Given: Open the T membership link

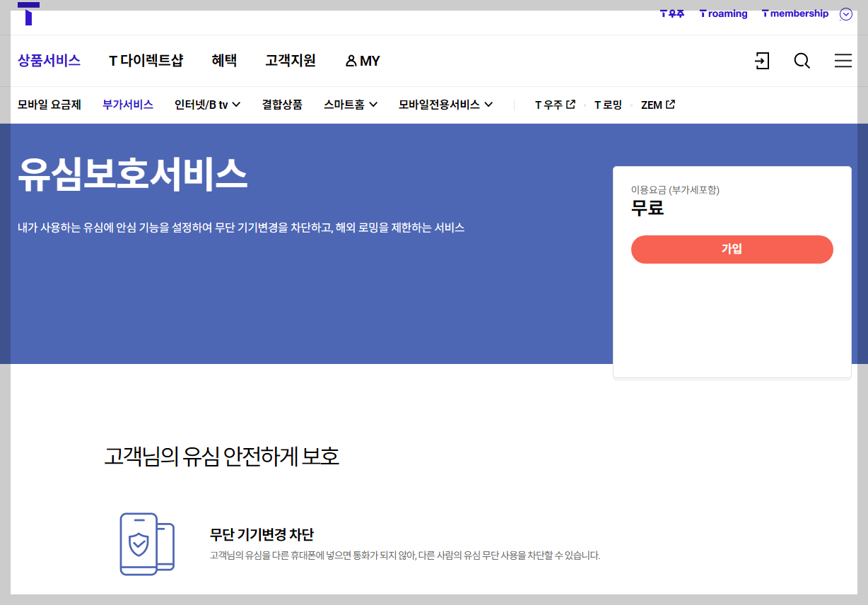Looking at the screenshot, I should 794,13.
